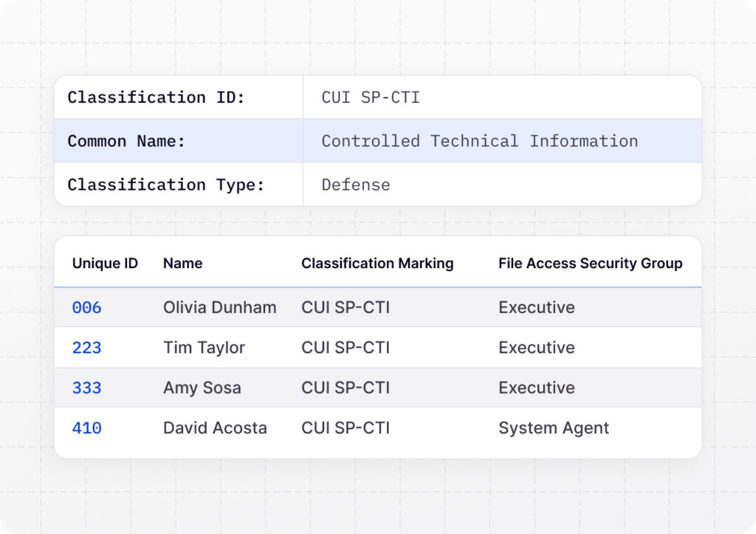Select David Acosta name cell

[215, 428]
